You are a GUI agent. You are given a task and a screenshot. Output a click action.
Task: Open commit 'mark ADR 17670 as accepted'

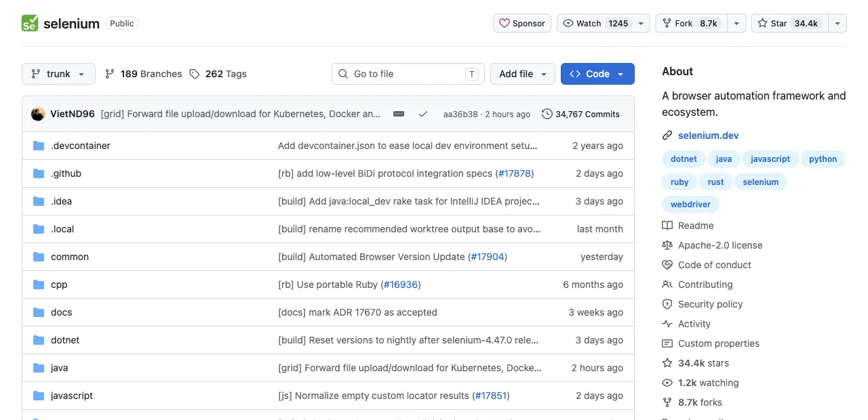pyautogui.click(x=357, y=312)
